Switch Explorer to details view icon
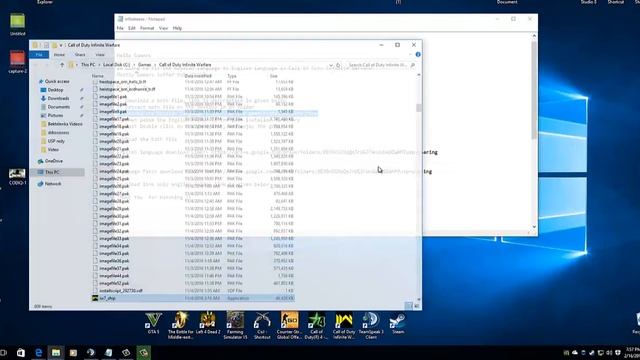The height and width of the screenshot is (360, 640). click(x=409, y=306)
